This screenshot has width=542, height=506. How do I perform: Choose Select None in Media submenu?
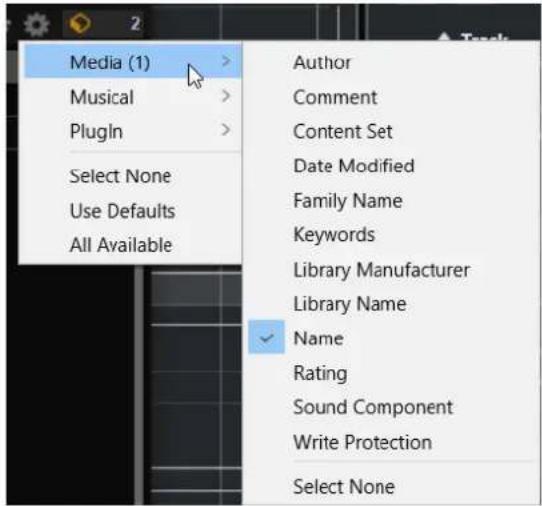[344, 487]
